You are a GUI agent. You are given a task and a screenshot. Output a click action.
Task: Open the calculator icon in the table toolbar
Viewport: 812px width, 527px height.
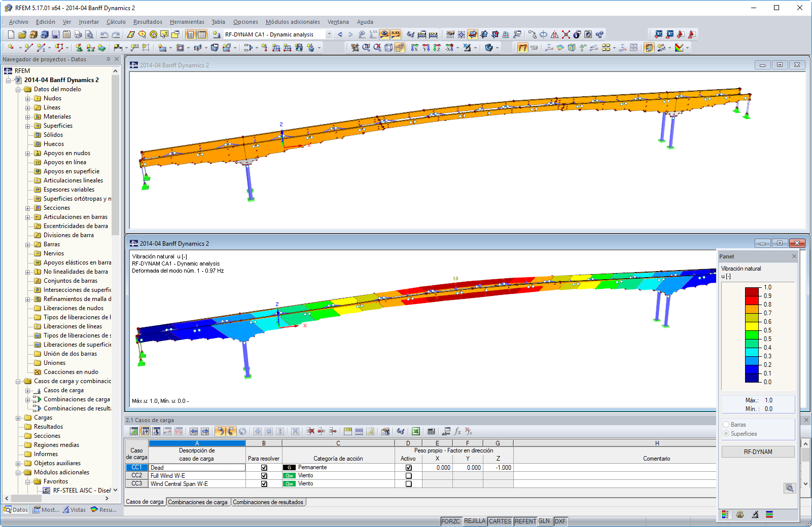point(431,431)
